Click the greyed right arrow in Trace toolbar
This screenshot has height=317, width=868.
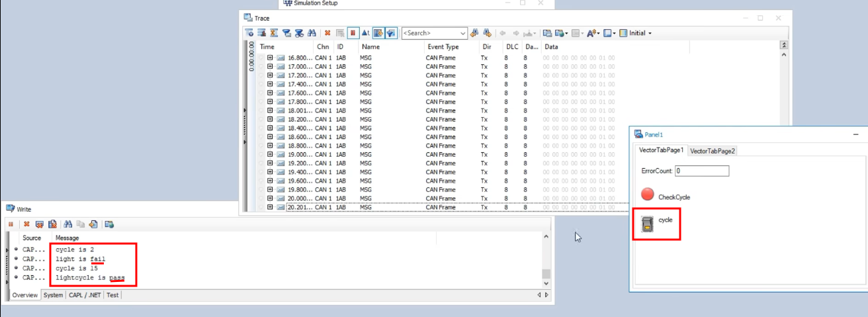click(516, 32)
